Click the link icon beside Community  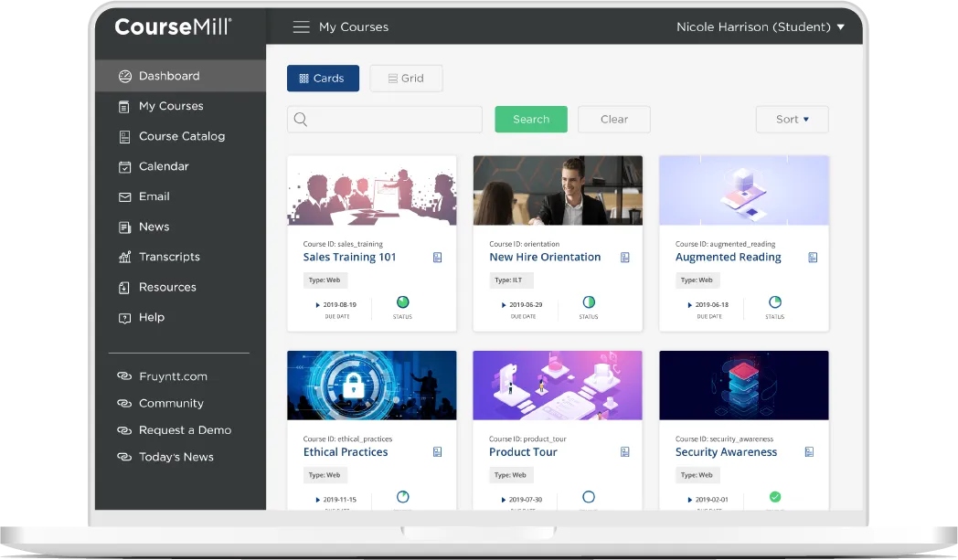tap(124, 403)
